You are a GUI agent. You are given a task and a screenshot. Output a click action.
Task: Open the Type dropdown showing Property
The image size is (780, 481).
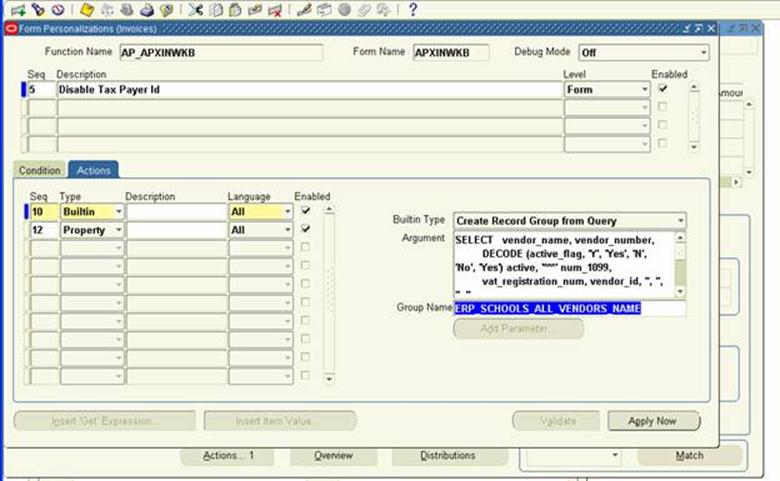[x=118, y=230]
